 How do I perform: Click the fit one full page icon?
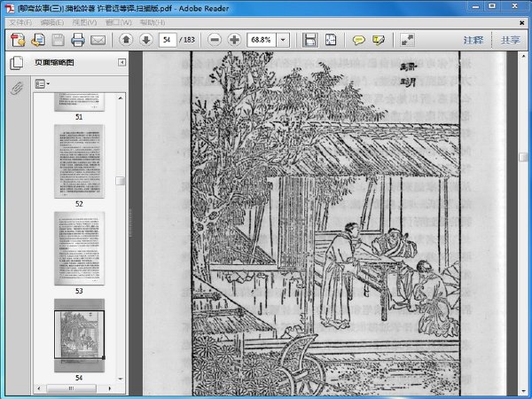tap(331, 40)
